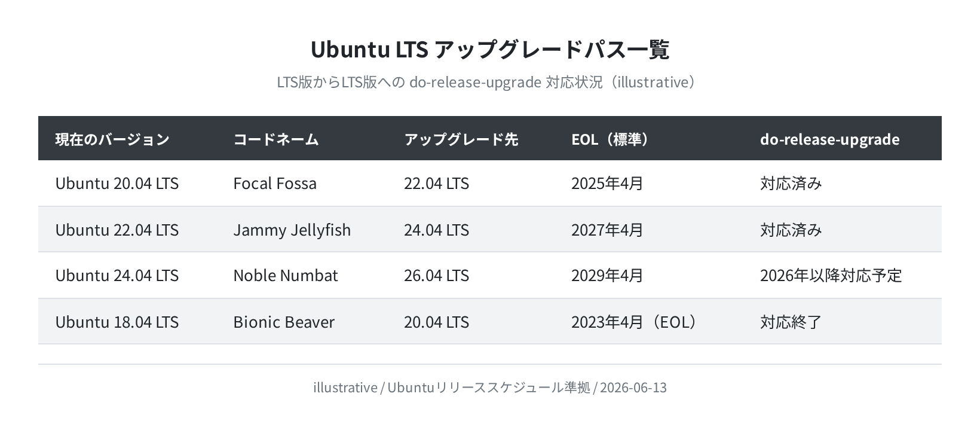Click the アップグレード先 column header
Screen dimensions: 980x421
(x=461, y=139)
